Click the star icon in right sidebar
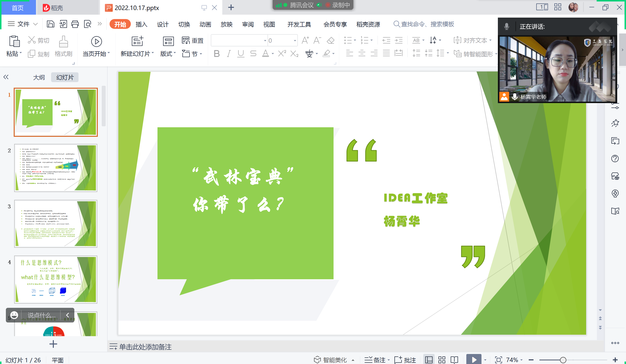The image size is (626, 364). point(615,123)
